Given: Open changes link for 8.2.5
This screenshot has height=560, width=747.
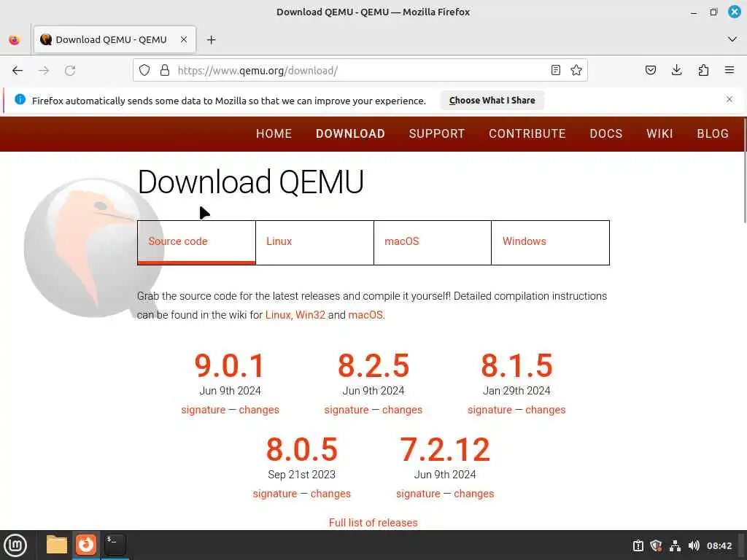Looking at the screenshot, I should tap(402, 410).
